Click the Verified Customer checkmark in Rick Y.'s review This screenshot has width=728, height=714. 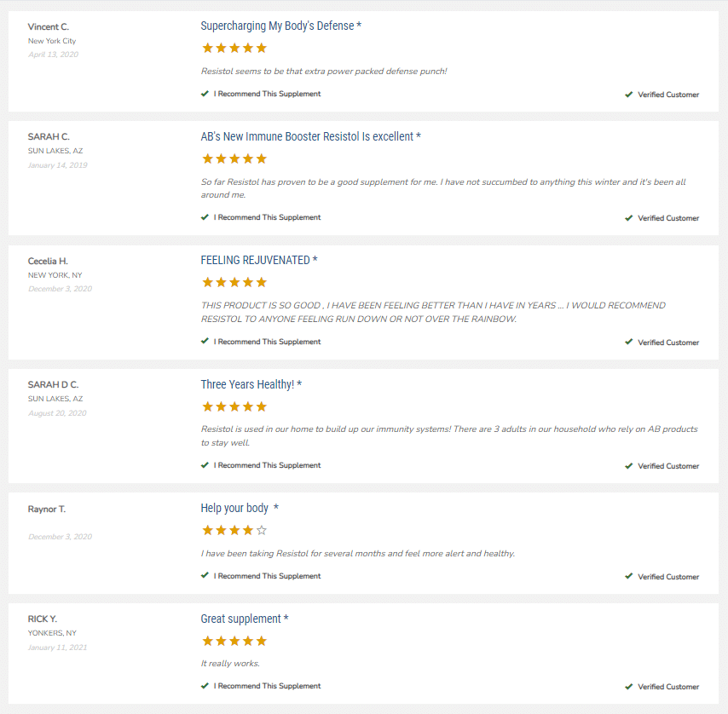coord(629,687)
